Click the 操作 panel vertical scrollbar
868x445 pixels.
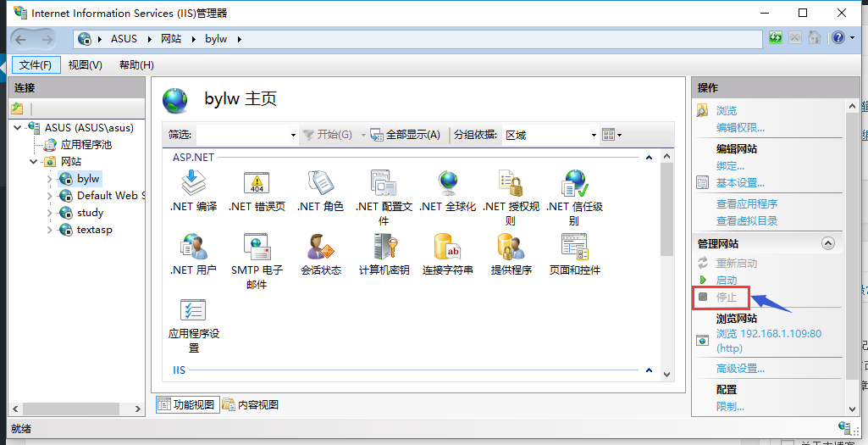[853, 247]
